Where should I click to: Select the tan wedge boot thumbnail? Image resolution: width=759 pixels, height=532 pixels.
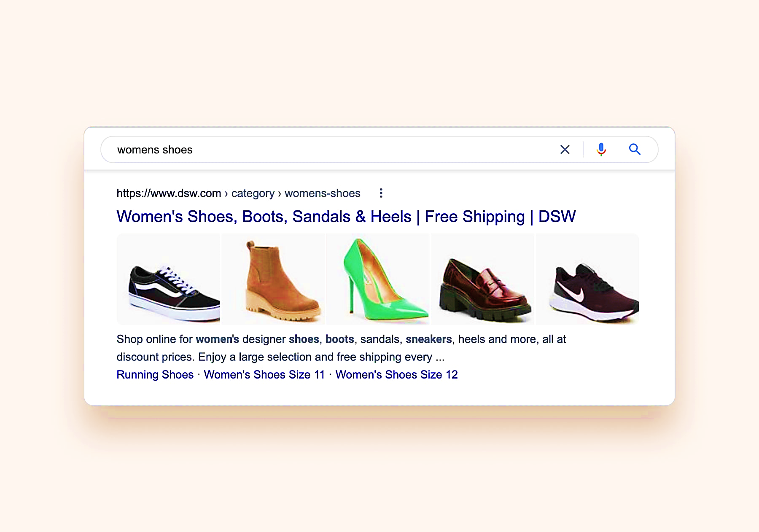[x=273, y=279]
